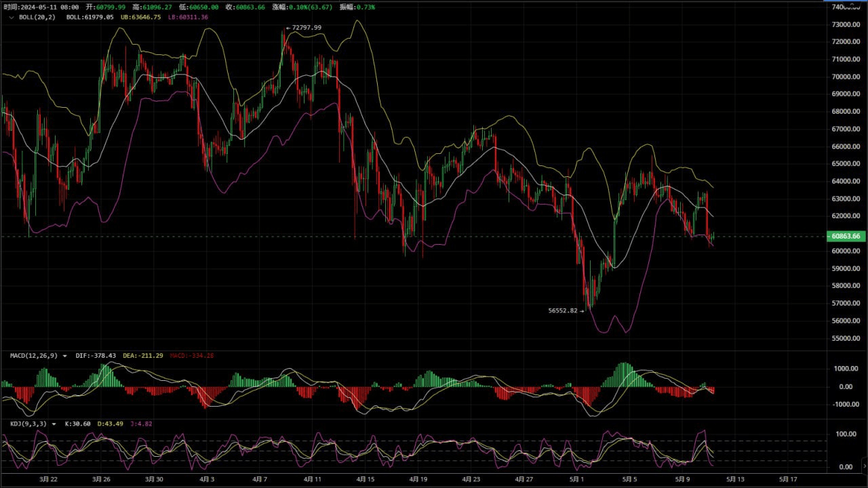Click the 70000.00 price axis label
The image size is (868, 488).
click(846, 77)
